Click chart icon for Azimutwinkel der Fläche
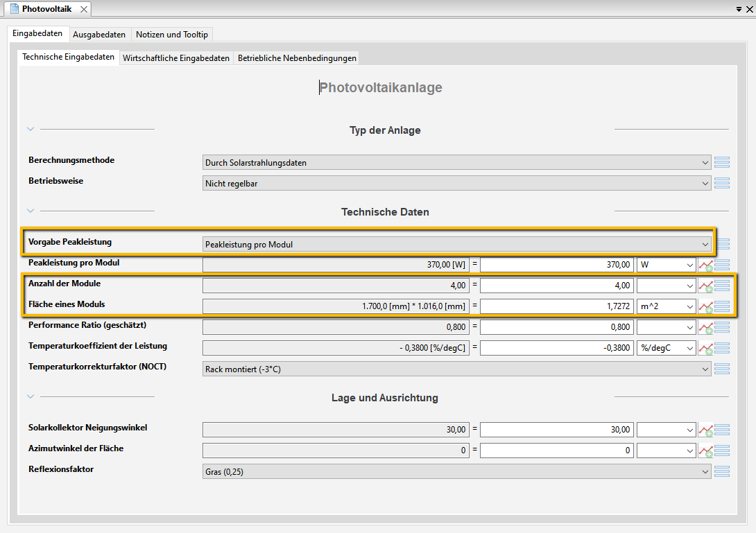Screen dimensions: 756x533 tap(706, 451)
